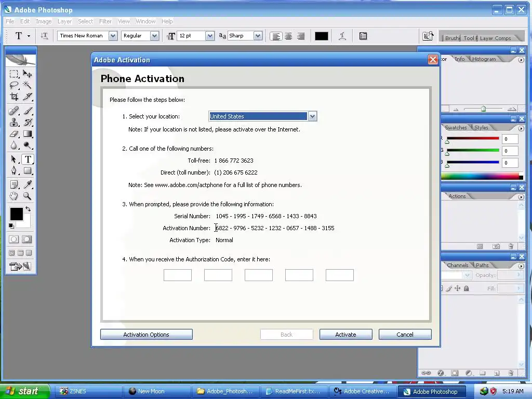Open the 12 pt font size dropdown
The height and width of the screenshot is (399, 532).
pos(210,36)
